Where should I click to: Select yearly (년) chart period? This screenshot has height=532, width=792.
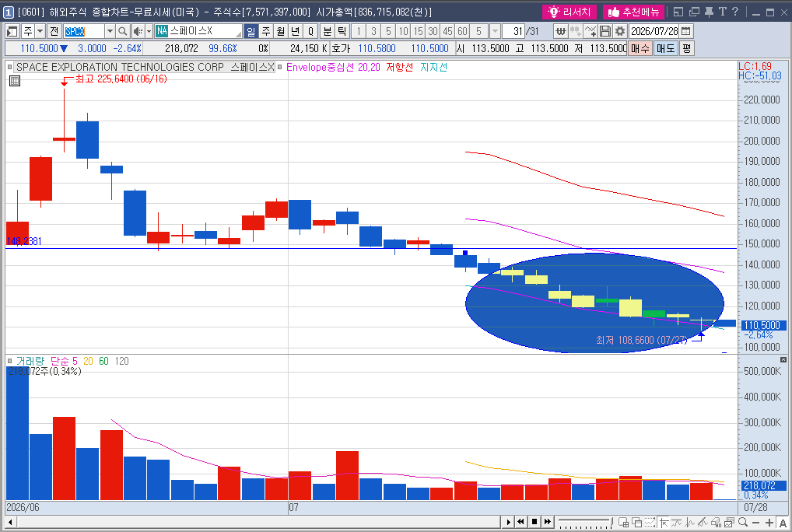tap(296, 31)
